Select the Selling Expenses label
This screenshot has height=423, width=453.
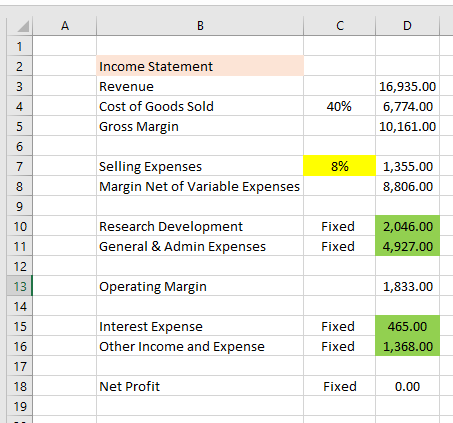click(x=200, y=166)
